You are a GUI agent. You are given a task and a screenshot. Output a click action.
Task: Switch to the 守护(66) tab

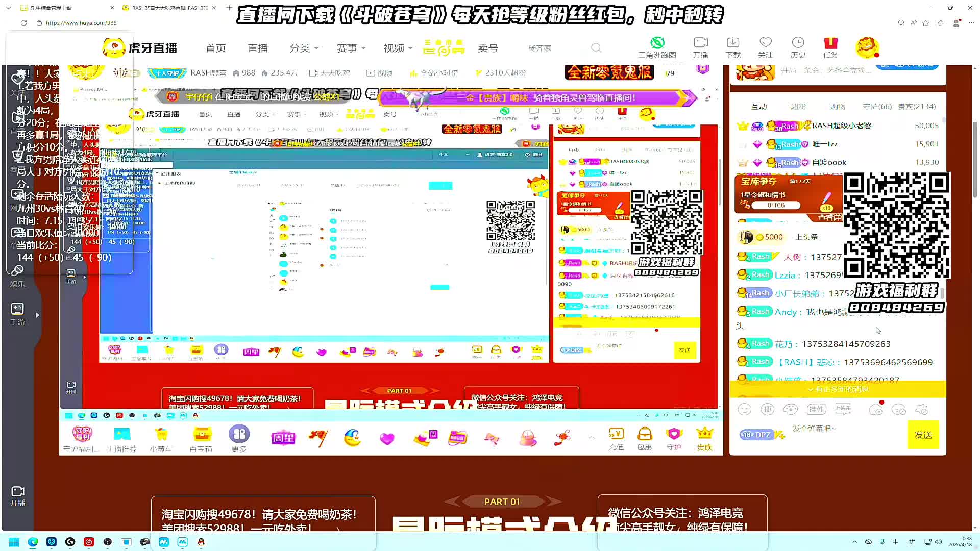pos(877,106)
